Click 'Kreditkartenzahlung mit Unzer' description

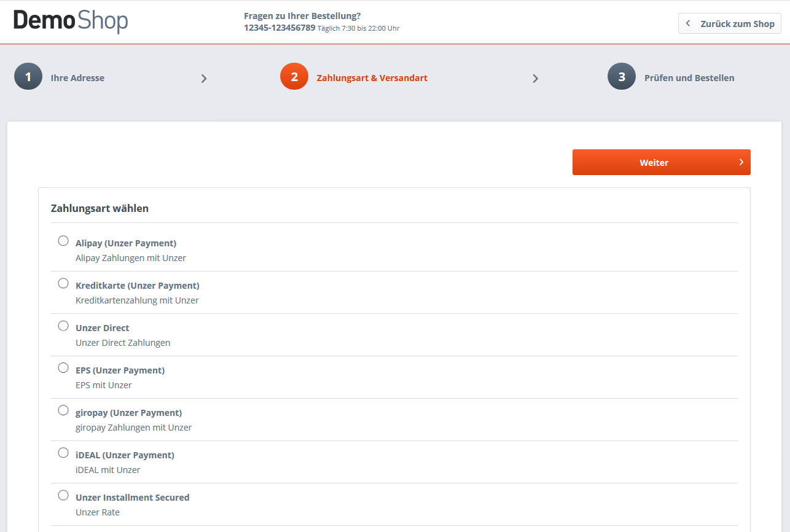tap(138, 300)
